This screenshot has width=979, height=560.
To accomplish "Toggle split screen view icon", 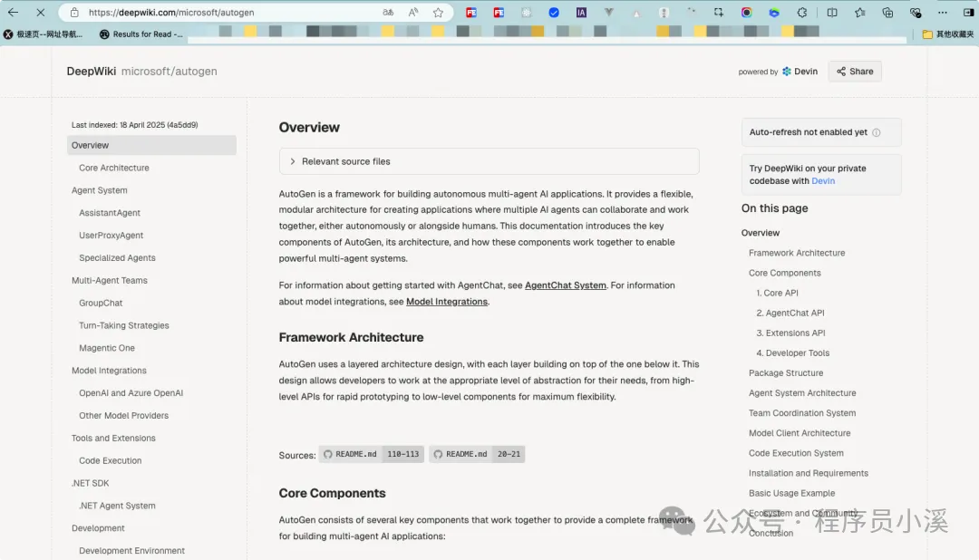I will (x=831, y=13).
